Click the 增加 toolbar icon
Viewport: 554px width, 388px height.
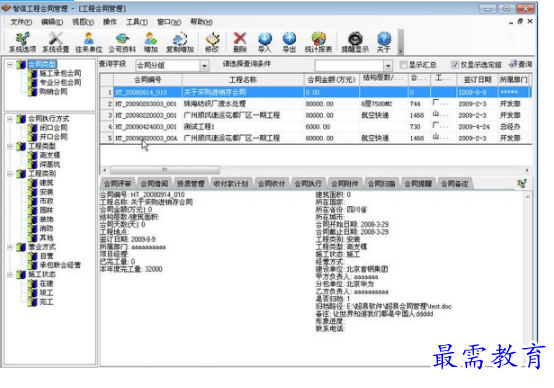[x=151, y=42]
